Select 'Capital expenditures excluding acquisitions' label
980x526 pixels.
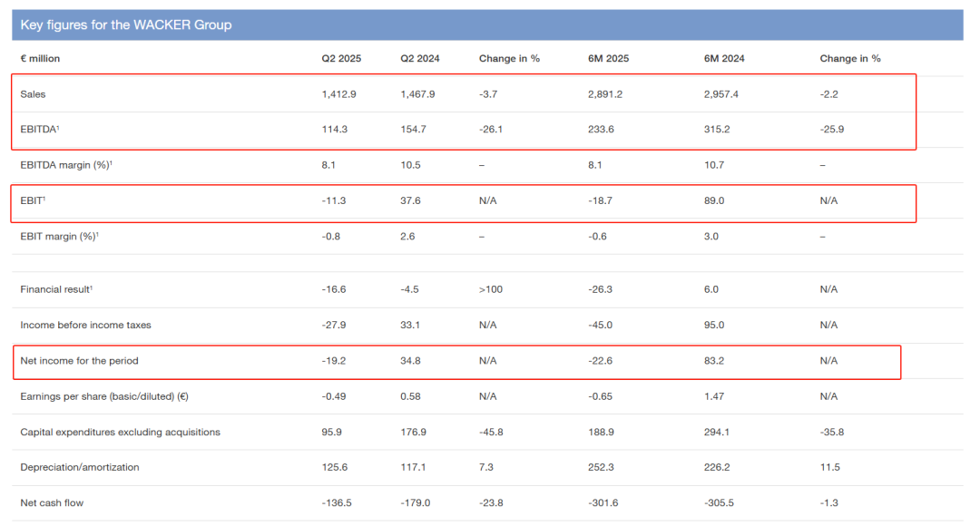click(x=120, y=432)
